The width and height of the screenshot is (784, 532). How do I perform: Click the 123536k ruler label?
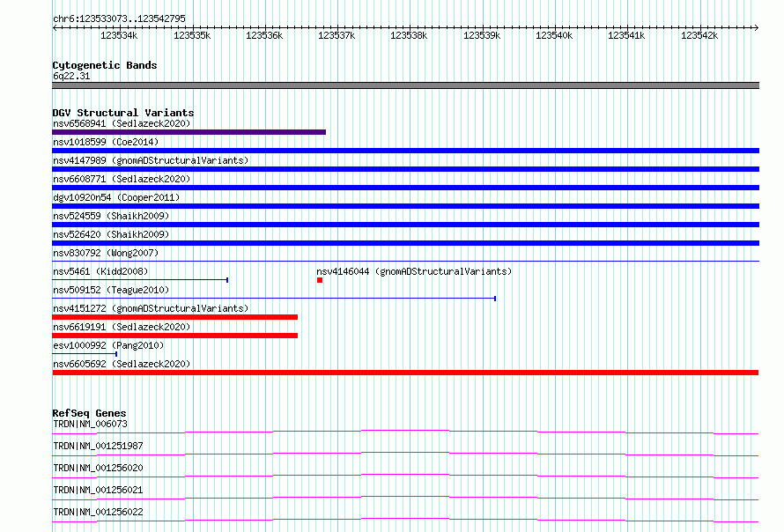264,35
